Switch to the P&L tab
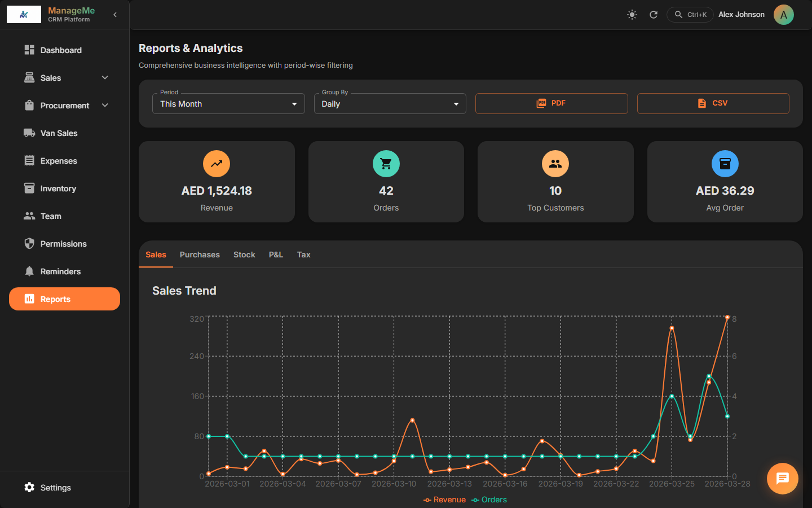812x508 pixels. click(x=276, y=255)
